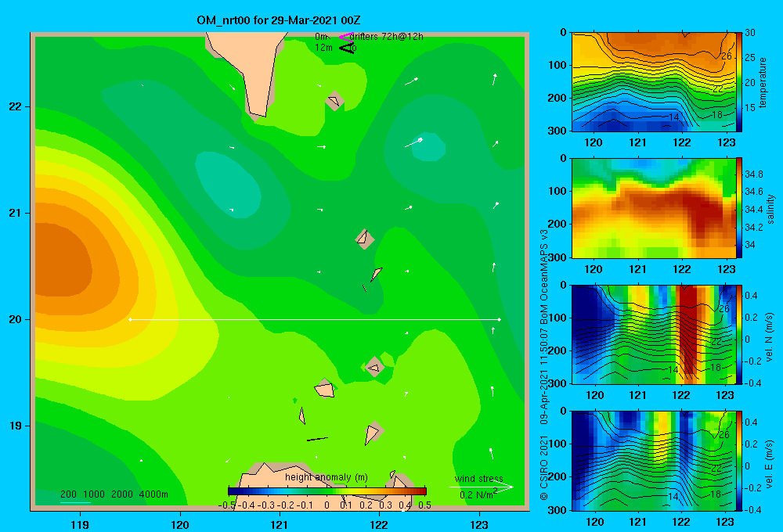Click the black 12m arrow legend icon
This screenshot has width=783, height=532.
(x=346, y=48)
